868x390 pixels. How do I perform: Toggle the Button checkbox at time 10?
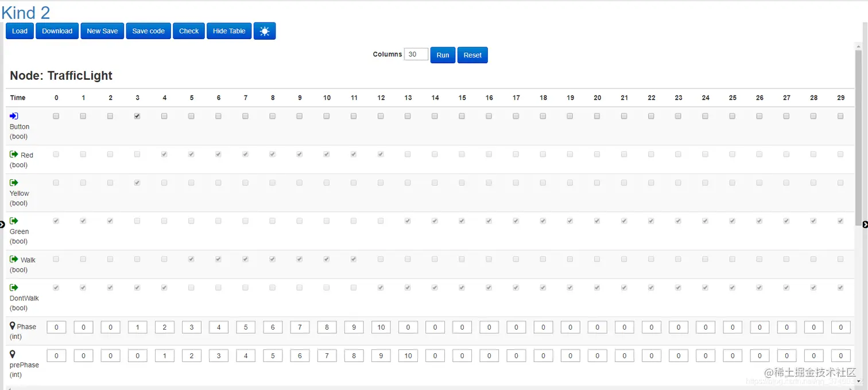pos(327,116)
